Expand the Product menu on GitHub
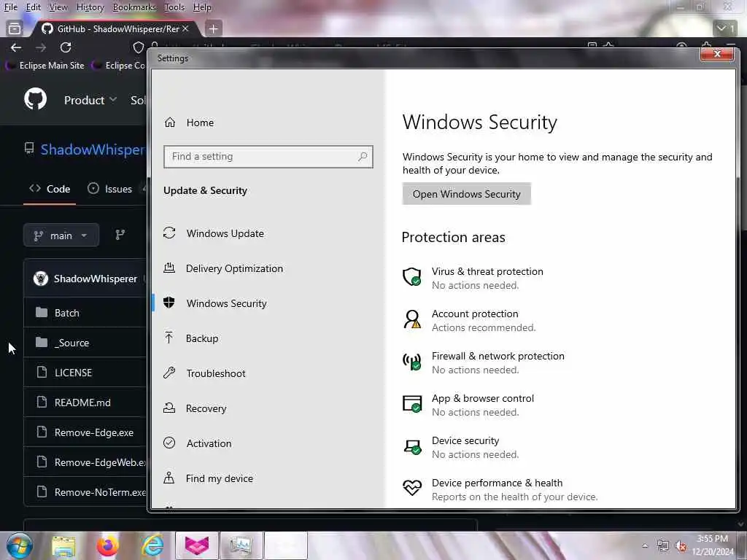Image resolution: width=747 pixels, height=560 pixels. pyautogui.click(x=90, y=100)
